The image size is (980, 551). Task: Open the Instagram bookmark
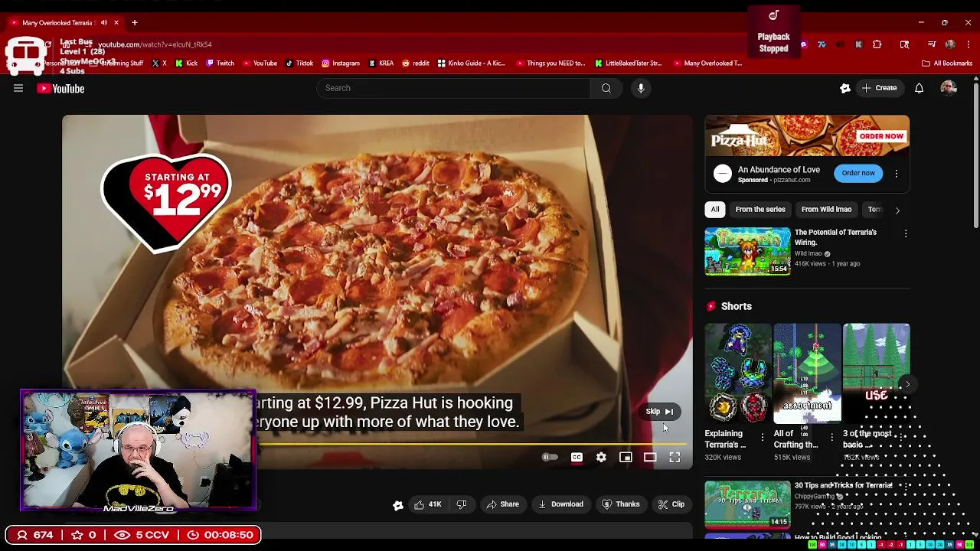(x=340, y=64)
